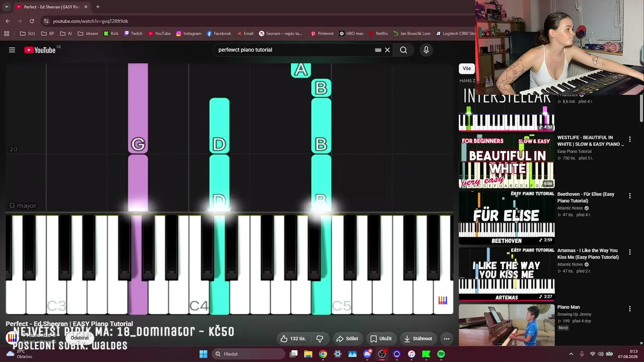Viewport: 644px width, 362px height.
Task: Open the stream bookmarks folder
Action: (88, 34)
